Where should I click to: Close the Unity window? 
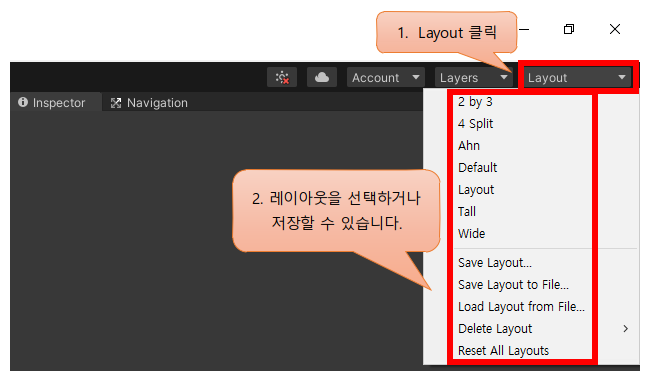pos(615,29)
